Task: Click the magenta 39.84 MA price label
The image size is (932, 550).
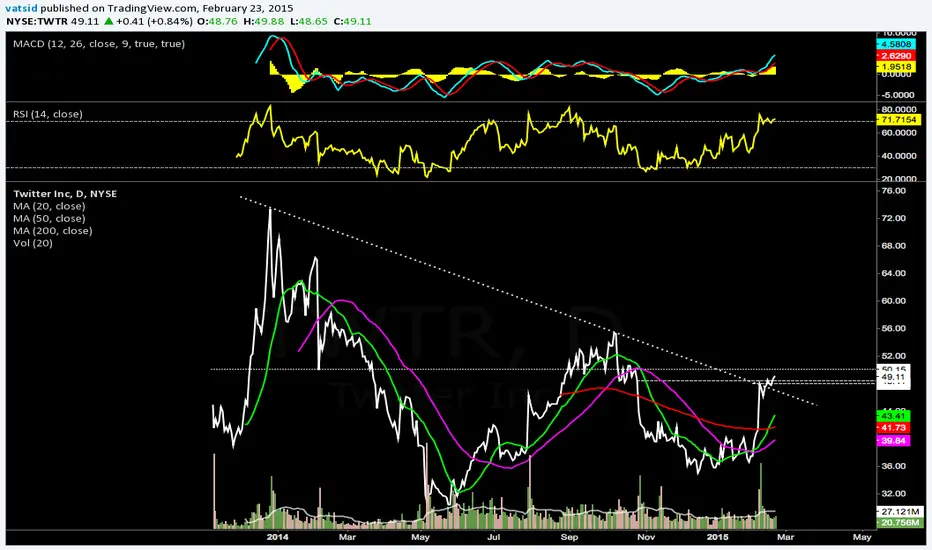Action: (893, 441)
